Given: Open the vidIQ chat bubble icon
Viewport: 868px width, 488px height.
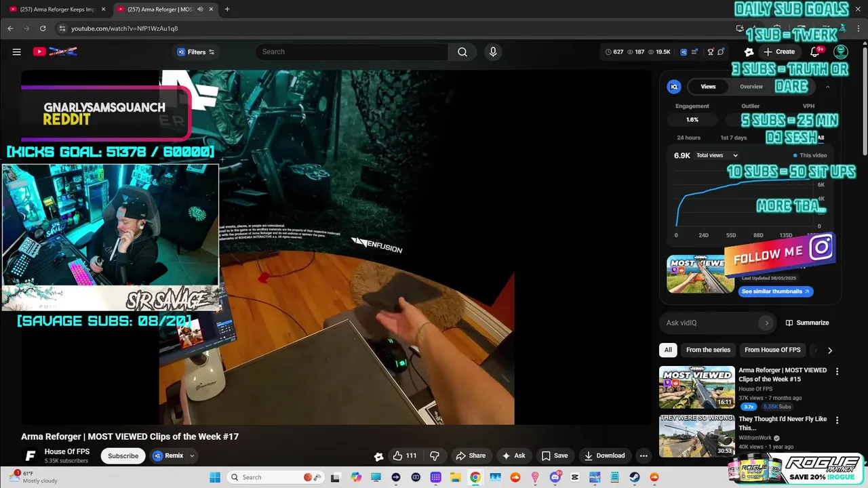Looking at the screenshot, I should tap(721, 52).
